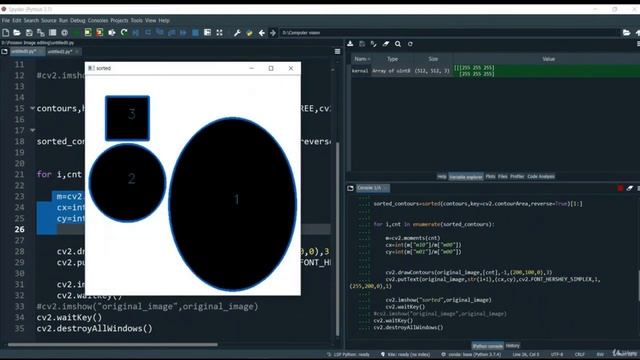Screen dimensions: 640x360
Task: Stop the console with the red button
Action: tap(620, 188)
